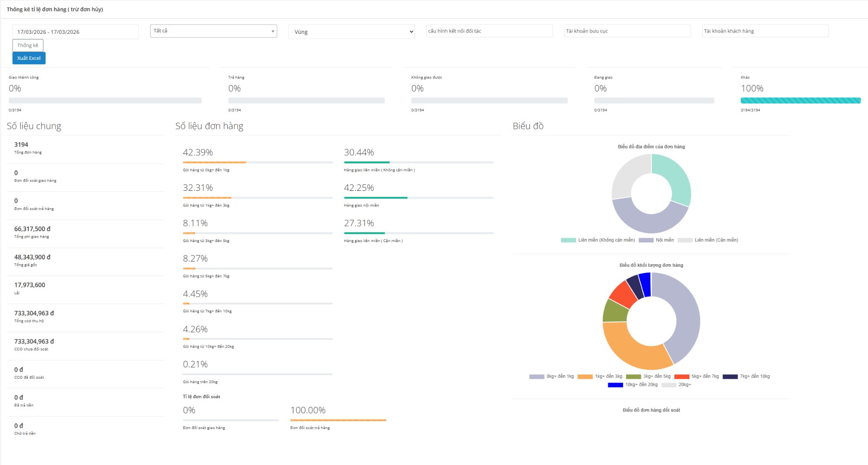Click the "Tài khoản bưu cục" field

coord(627,30)
